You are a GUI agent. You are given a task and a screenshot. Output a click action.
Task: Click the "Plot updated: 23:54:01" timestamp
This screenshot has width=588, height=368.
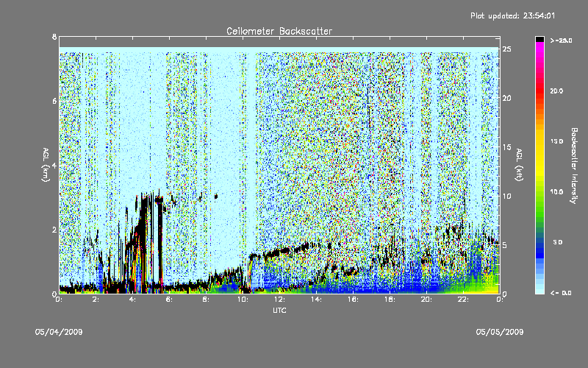[x=512, y=15]
